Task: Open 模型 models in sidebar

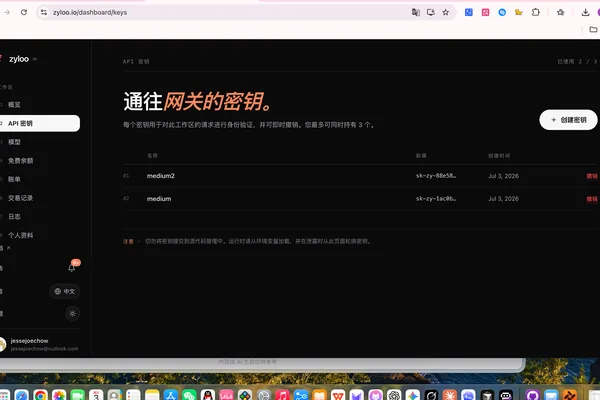Action: point(14,142)
